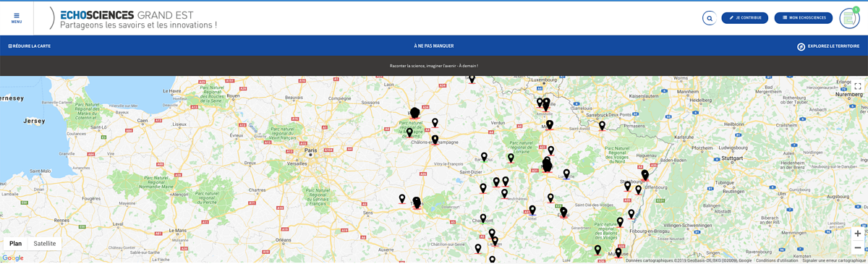Zoom in the map with plus
This screenshot has width=868, height=264.
tap(858, 234)
